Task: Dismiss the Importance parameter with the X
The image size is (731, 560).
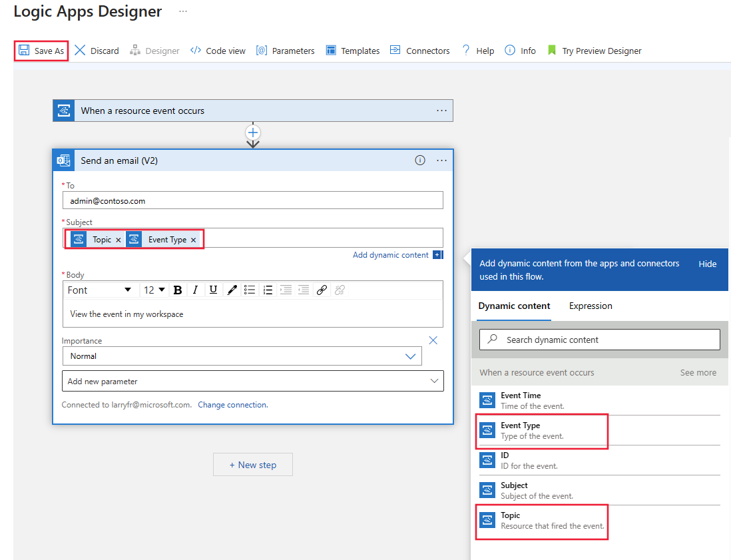Action: [433, 340]
